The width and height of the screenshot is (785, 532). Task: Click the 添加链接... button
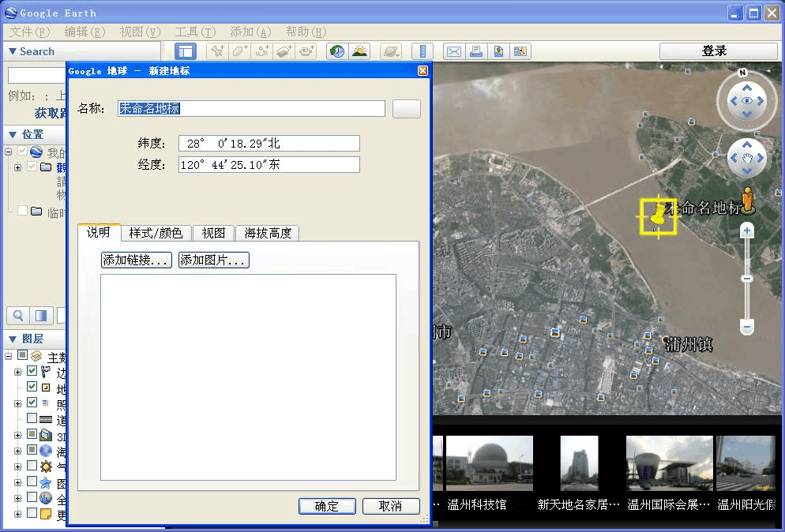point(136,260)
